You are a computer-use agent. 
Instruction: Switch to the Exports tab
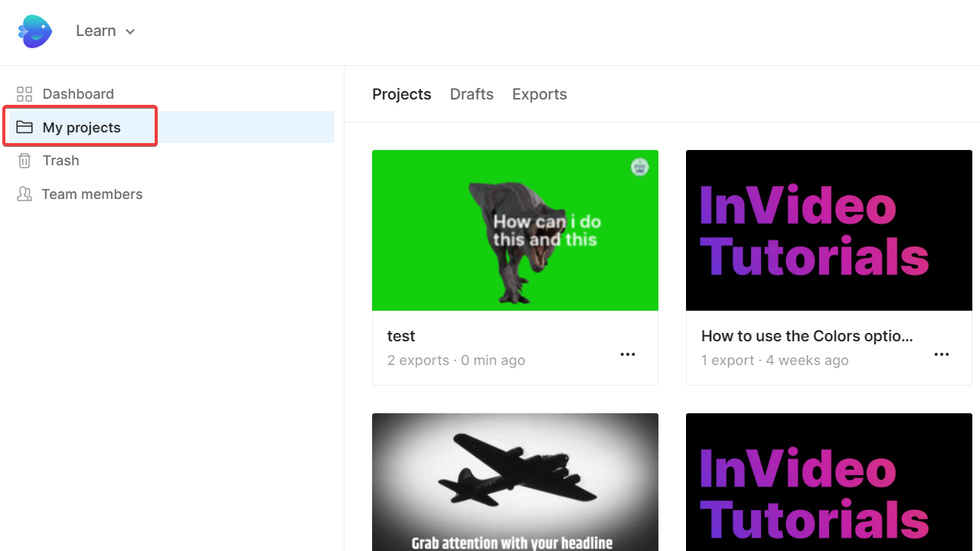(540, 94)
